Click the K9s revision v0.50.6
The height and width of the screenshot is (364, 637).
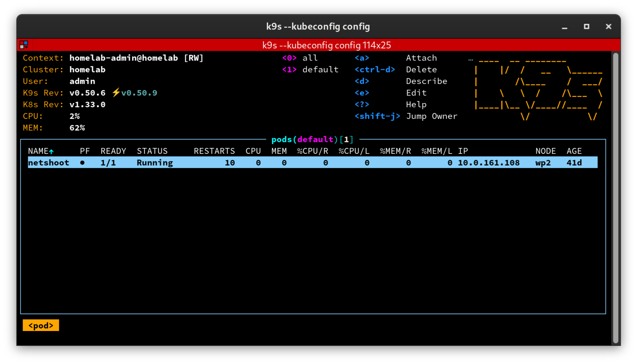coord(87,93)
